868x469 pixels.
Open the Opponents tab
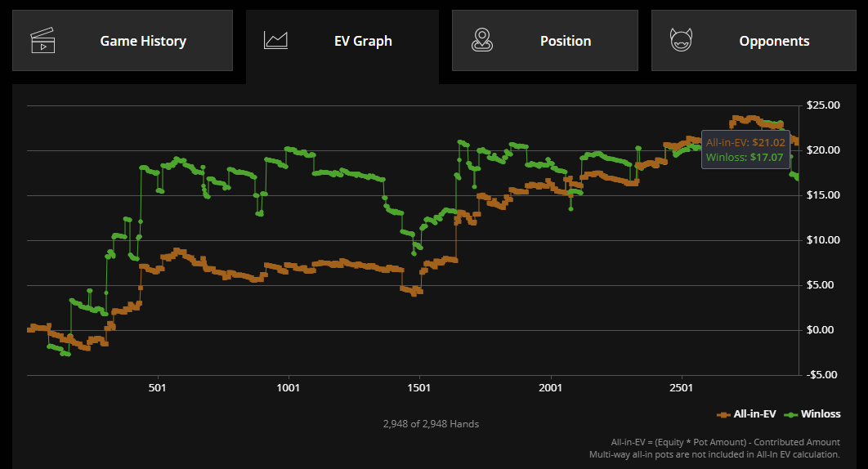coord(754,40)
